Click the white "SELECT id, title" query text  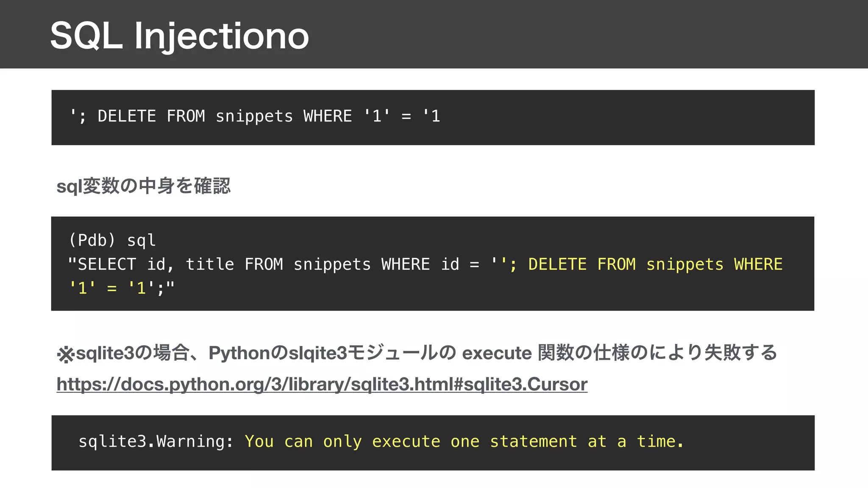click(x=151, y=264)
